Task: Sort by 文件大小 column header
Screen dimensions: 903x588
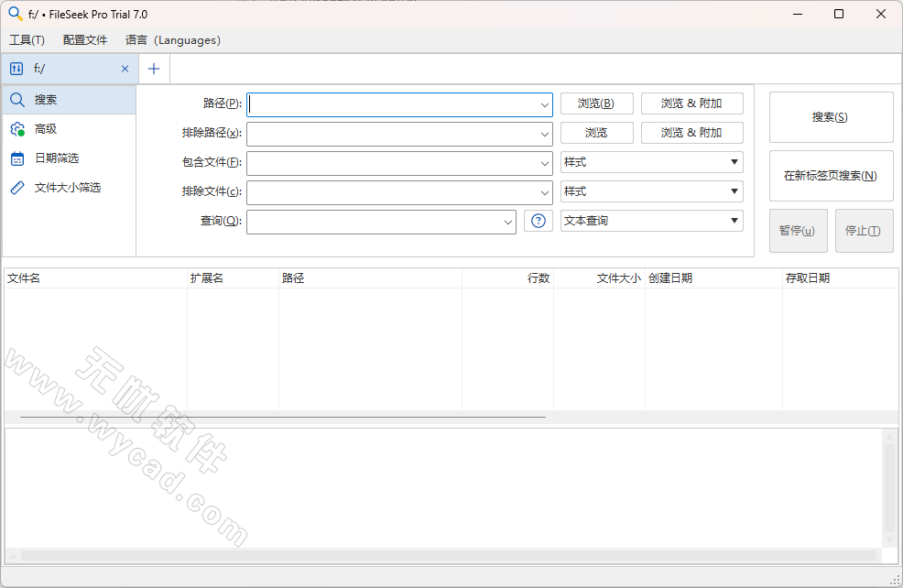Action: (600, 278)
